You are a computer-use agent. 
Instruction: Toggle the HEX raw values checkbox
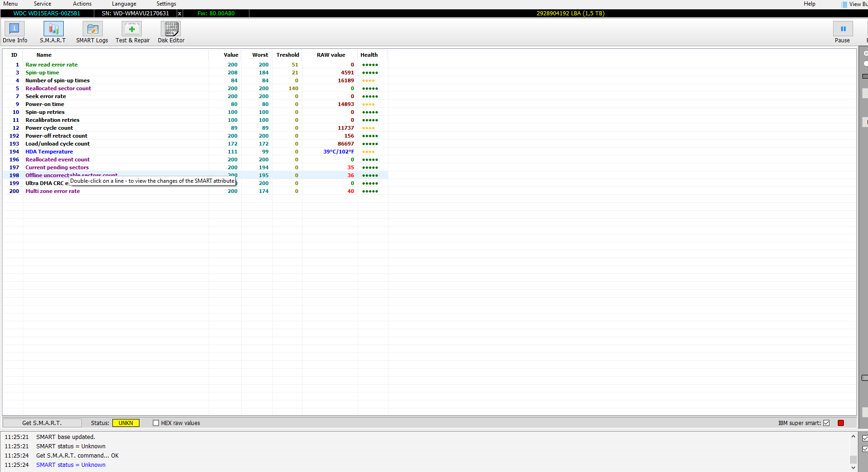click(x=156, y=423)
